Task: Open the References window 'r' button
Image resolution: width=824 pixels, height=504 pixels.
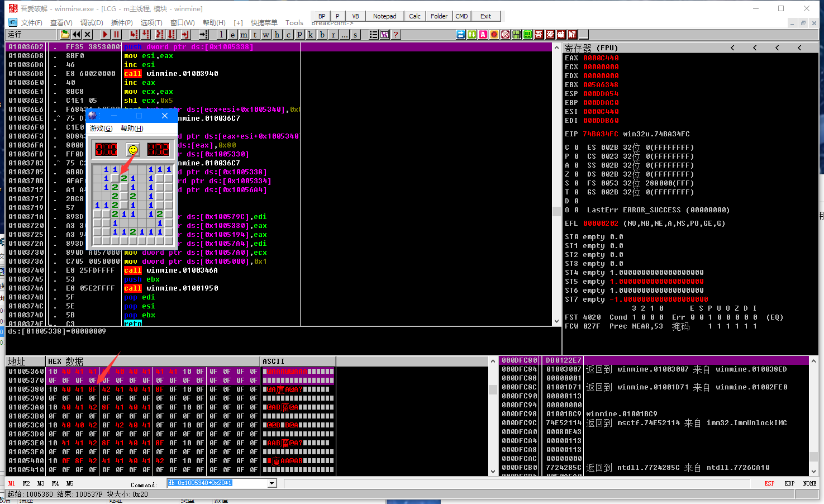Action: tap(333, 34)
